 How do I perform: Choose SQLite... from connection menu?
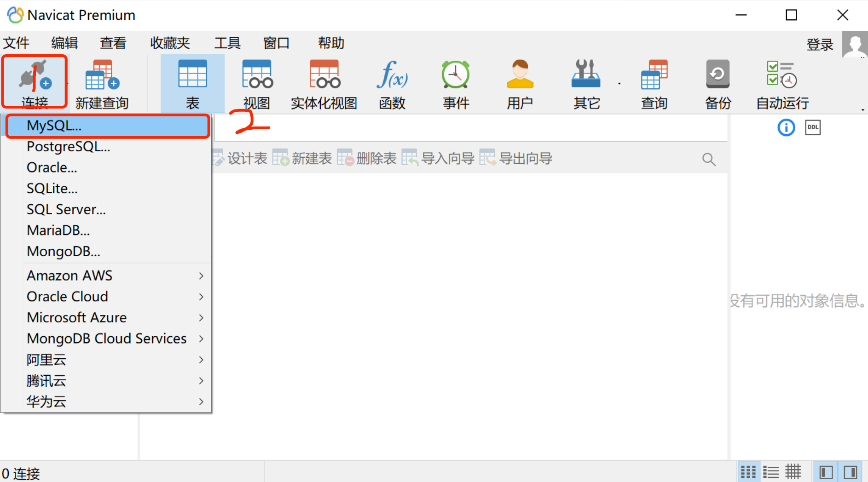(106, 189)
